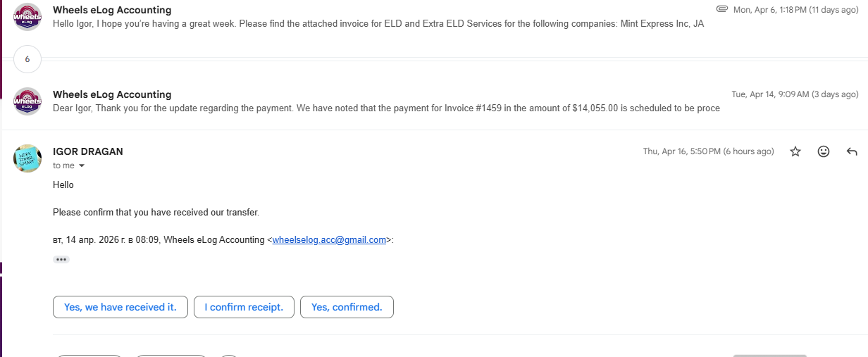The height and width of the screenshot is (357, 868).
Task: Add an emoji reaction to Igor's email
Action: pos(824,151)
